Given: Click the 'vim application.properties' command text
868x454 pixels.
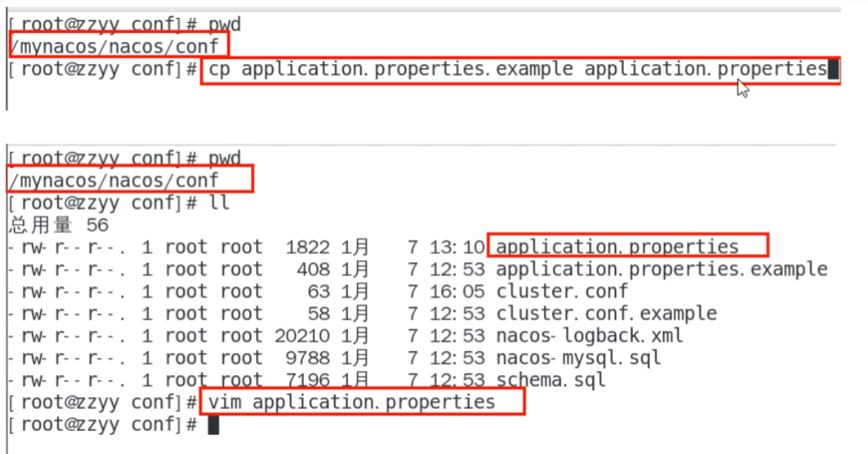Looking at the screenshot, I should (x=351, y=402).
